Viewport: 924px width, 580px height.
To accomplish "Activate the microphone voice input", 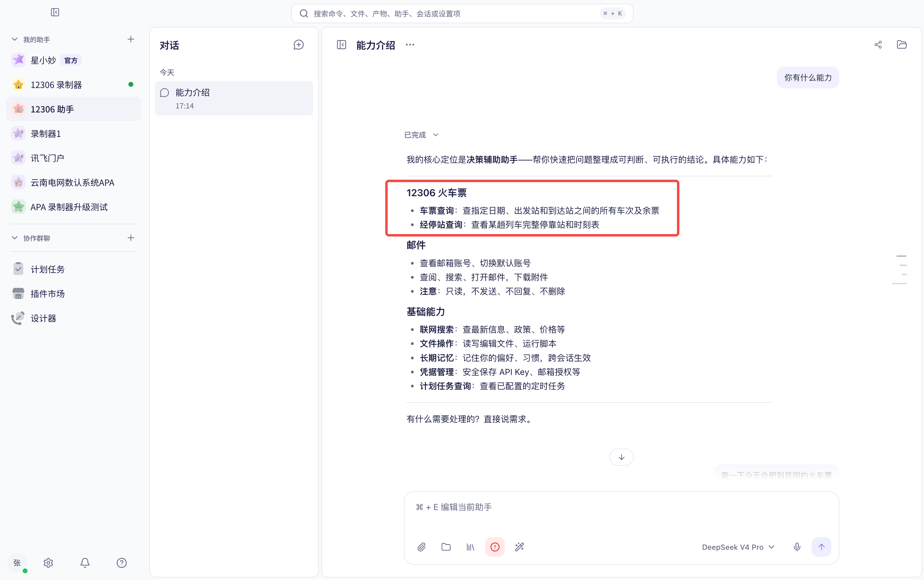I will (797, 547).
